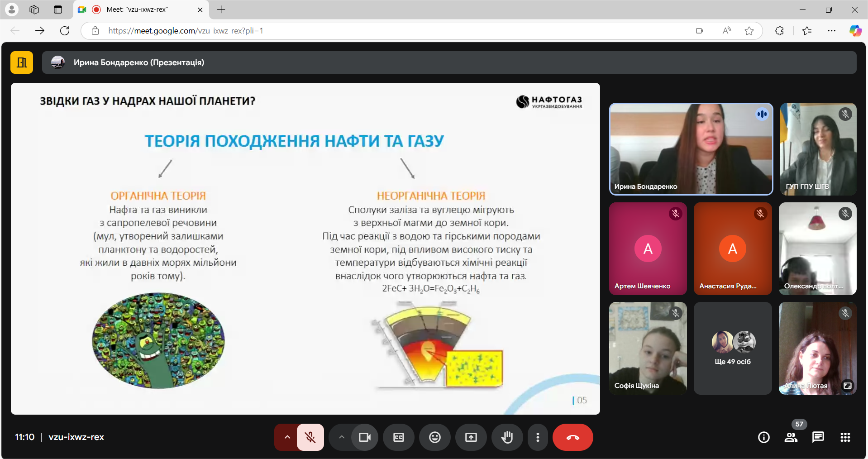Close the Meet browser tab
868x459 pixels.
coord(200,10)
